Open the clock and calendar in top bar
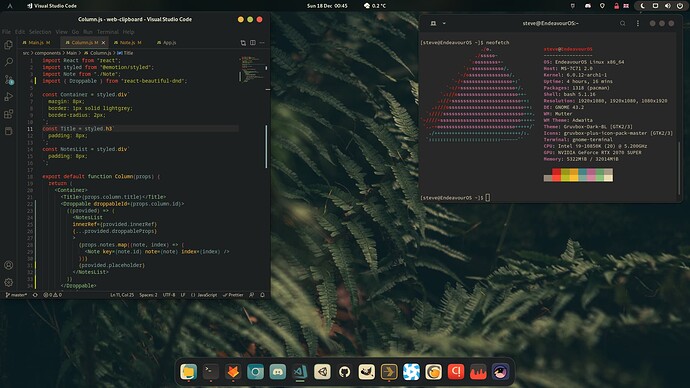 point(327,6)
